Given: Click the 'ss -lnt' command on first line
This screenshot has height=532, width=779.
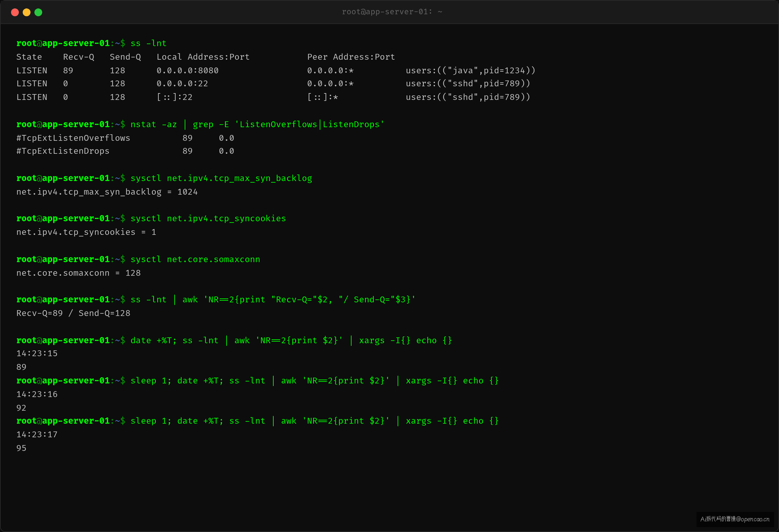Looking at the screenshot, I should [148, 43].
